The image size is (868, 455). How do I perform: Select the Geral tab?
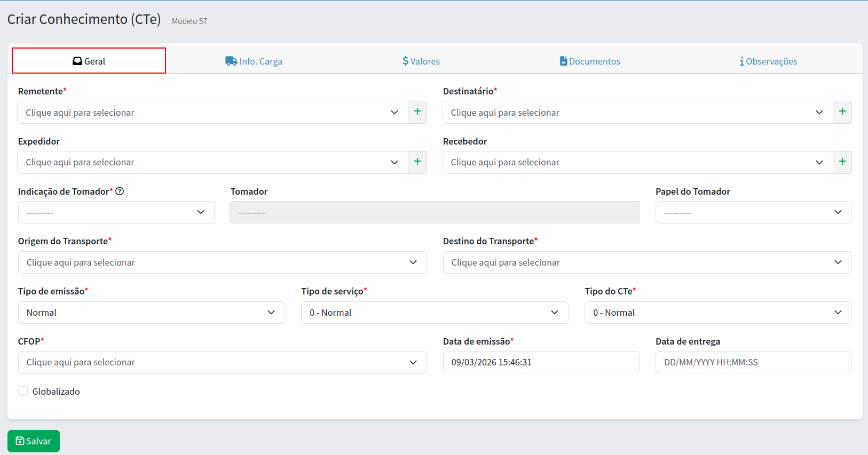89,61
